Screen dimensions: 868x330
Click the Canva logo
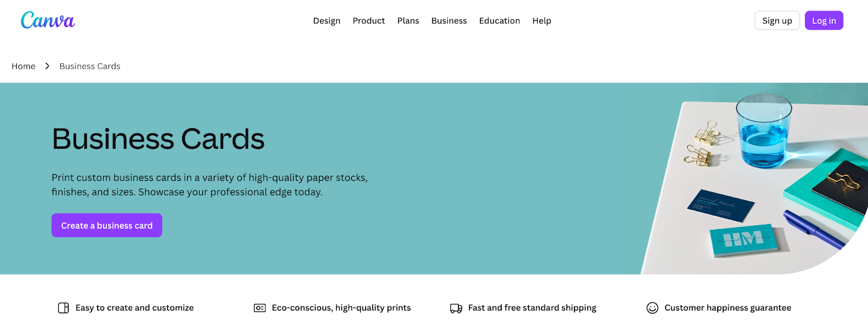[48, 21]
